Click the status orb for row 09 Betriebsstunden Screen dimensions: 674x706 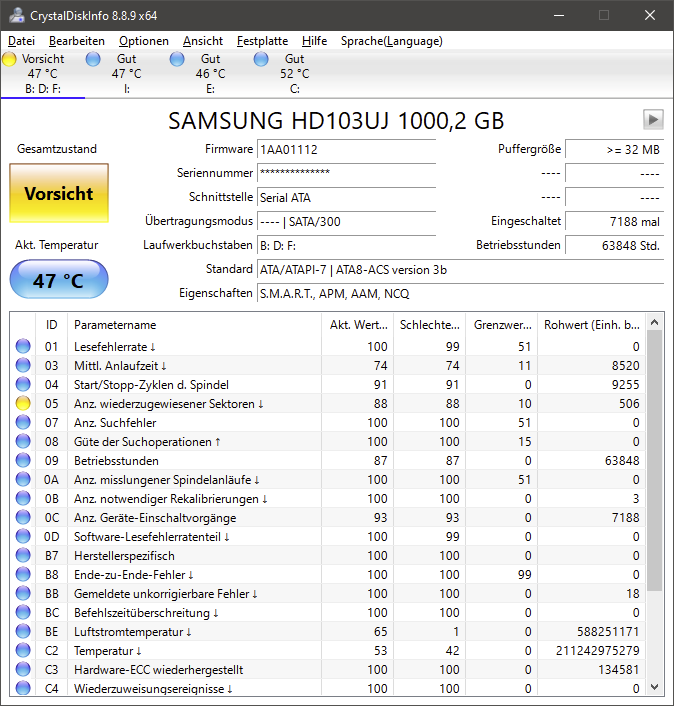pos(23,460)
